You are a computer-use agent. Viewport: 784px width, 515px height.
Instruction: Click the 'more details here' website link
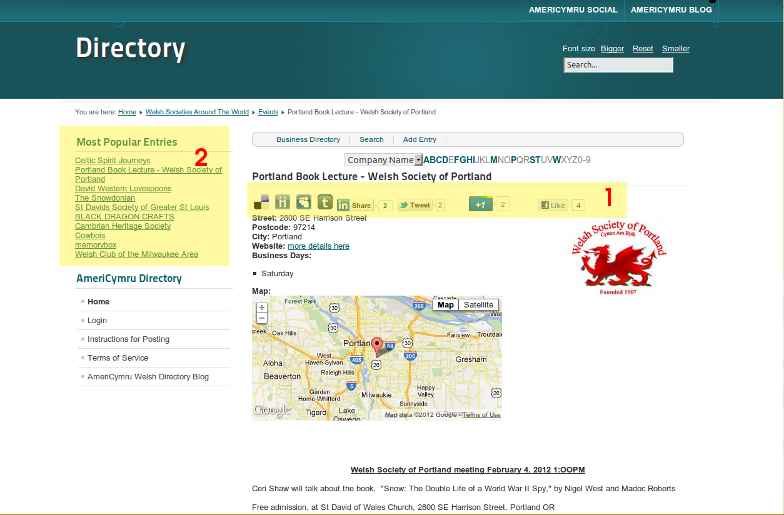coord(318,246)
